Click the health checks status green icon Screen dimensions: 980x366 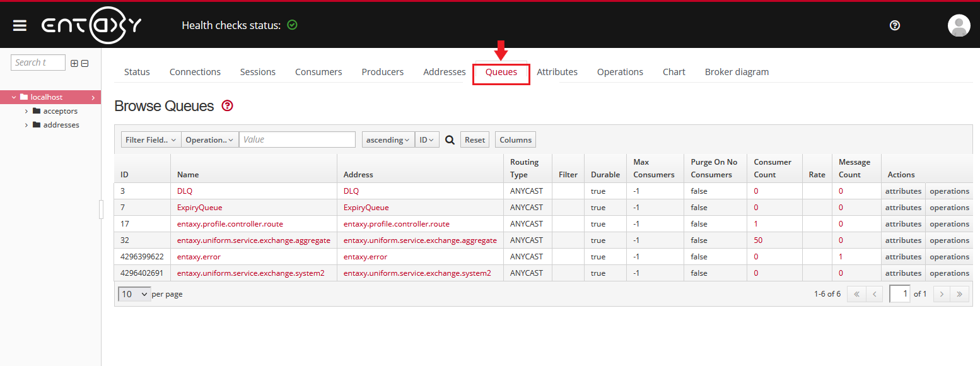(292, 25)
